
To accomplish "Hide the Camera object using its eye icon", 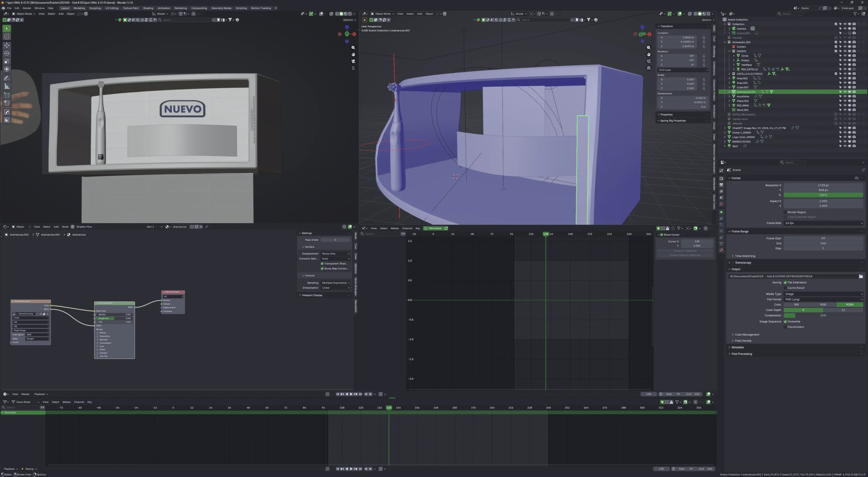I will (845, 29).
